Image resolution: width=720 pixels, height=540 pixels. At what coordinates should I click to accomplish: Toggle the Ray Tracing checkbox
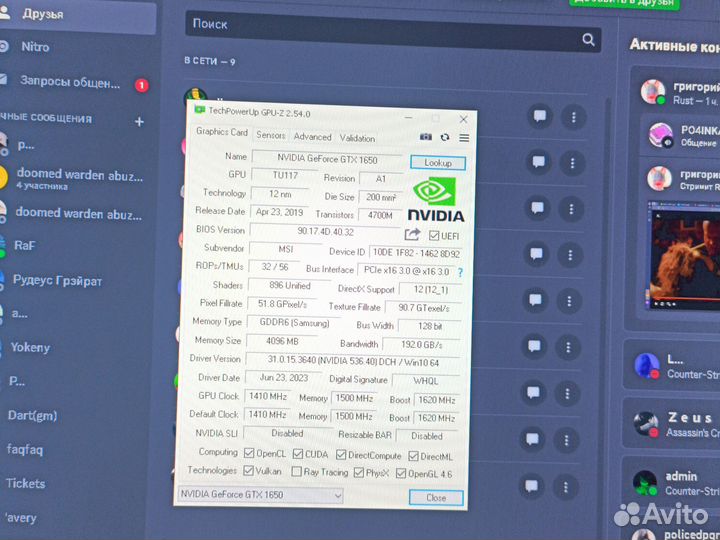point(297,472)
